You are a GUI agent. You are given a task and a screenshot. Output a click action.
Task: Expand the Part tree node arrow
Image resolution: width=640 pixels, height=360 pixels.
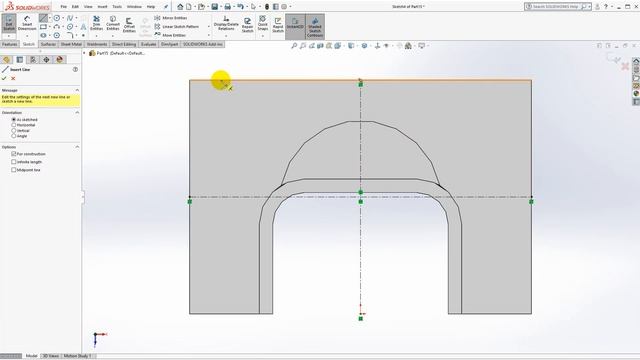(x=85, y=53)
